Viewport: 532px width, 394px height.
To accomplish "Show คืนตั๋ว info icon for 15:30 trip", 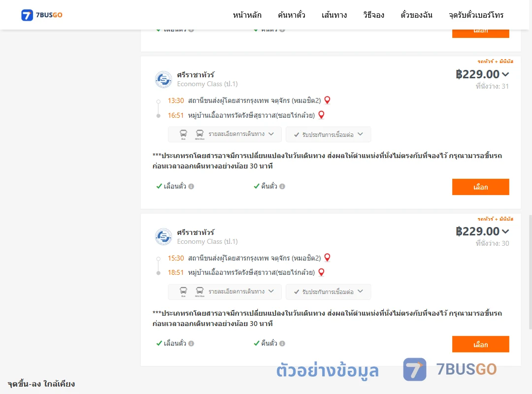I will [x=282, y=343].
